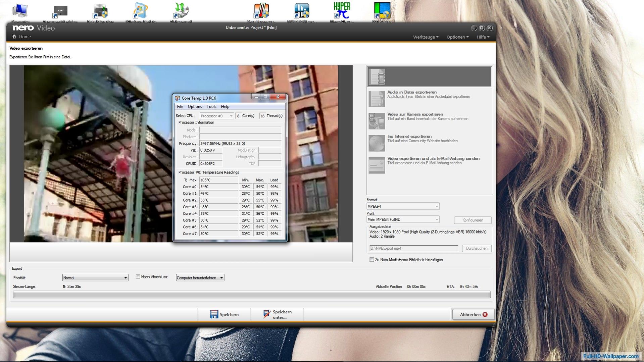Click the Aktuelle Position value 0h 00m 05s

pos(416,287)
